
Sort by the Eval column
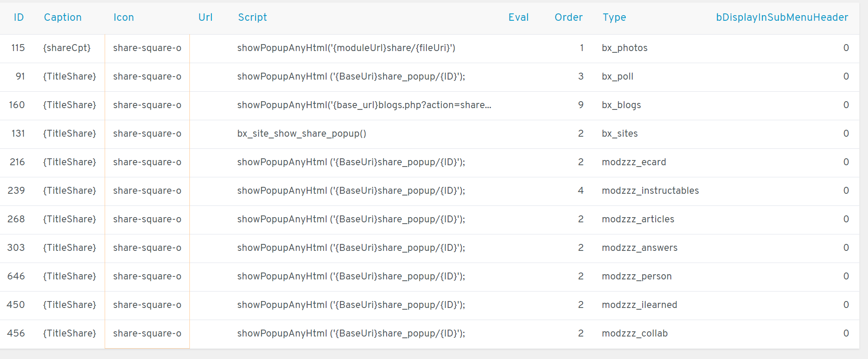pos(519,17)
